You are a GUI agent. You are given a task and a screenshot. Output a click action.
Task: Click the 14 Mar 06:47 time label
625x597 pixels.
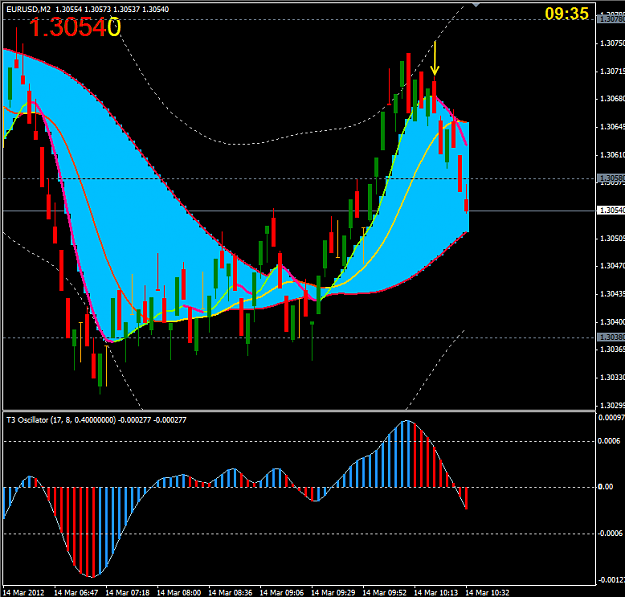tap(76, 593)
